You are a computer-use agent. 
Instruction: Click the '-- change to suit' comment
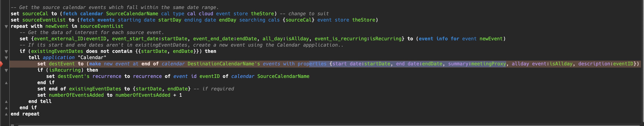pyautogui.click(x=304, y=14)
